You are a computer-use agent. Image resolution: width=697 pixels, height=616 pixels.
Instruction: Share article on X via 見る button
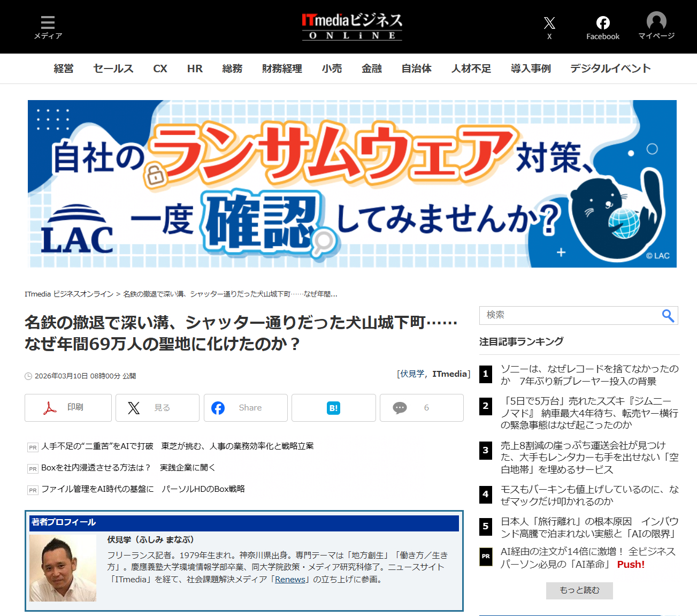[x=157, y=408]
